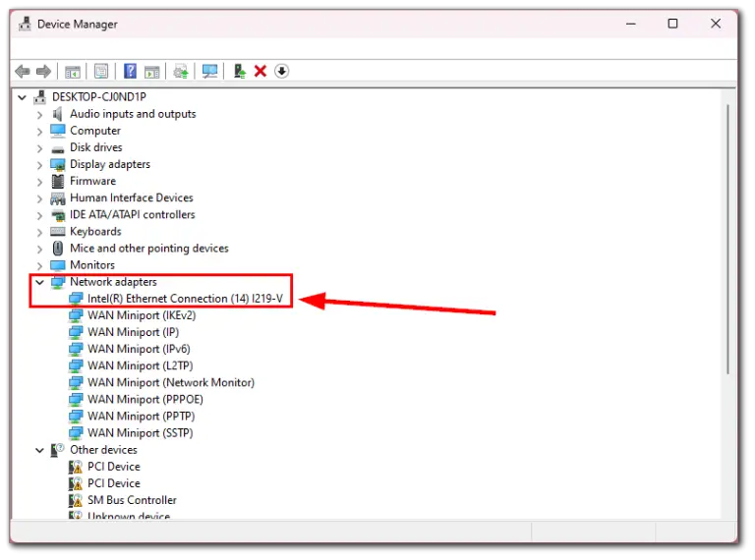Image resolution: width=755 pixels, height=560 pixels.
Task: Click the Human Interface Devices category icon
Action: [x=58, y=198]
